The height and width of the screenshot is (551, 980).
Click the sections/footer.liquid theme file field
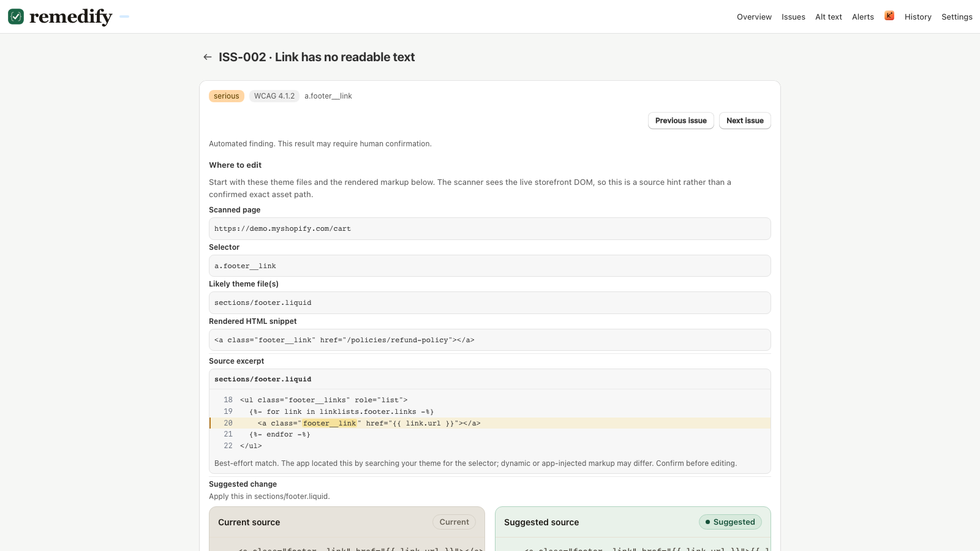pos(490,302)
